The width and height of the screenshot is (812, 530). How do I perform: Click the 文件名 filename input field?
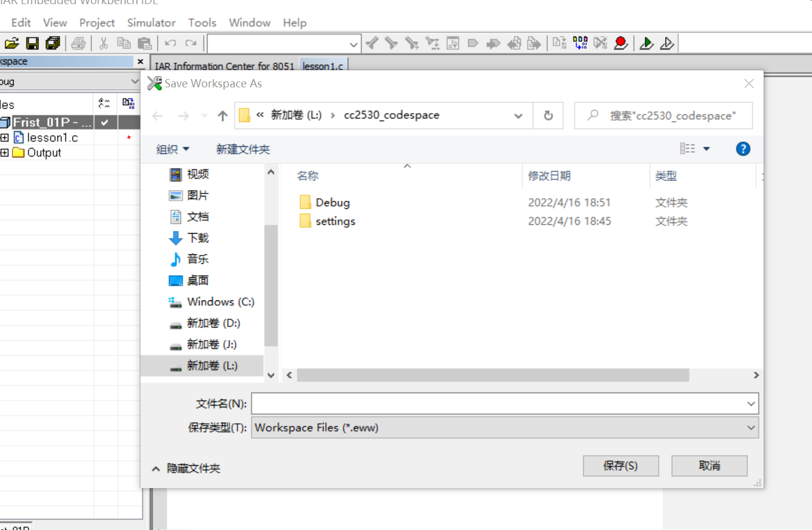499,404
